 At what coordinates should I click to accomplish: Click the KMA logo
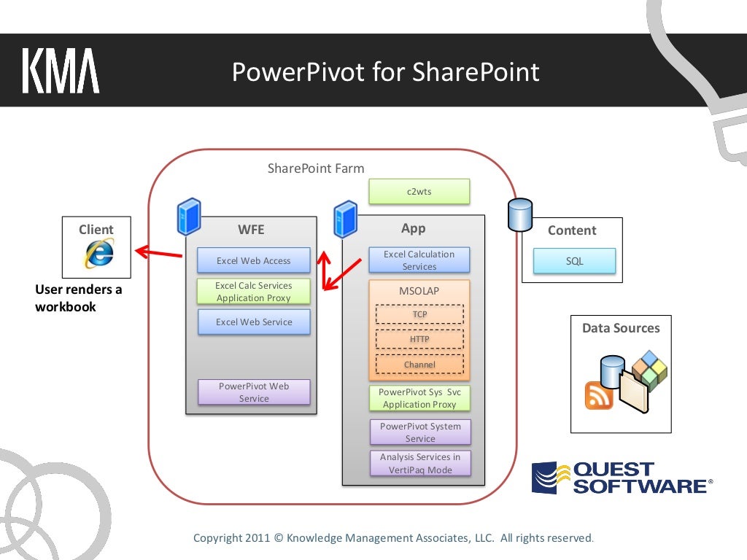[61, 71]
